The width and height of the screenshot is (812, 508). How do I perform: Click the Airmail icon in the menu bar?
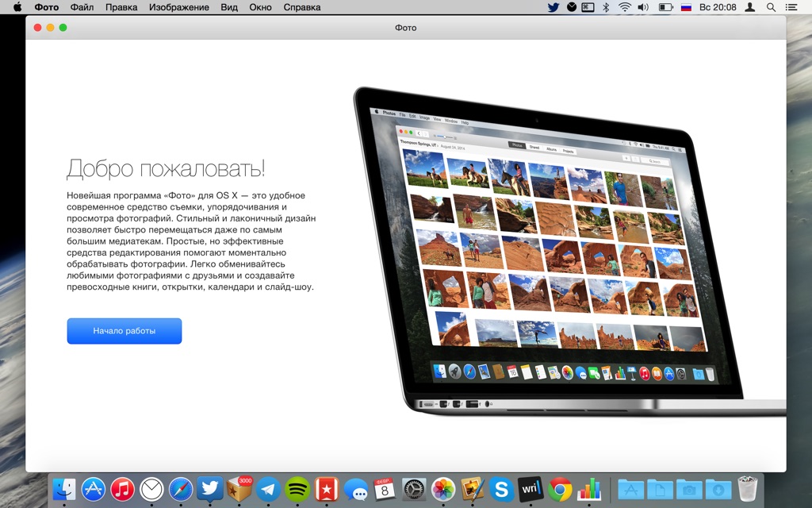571,7
